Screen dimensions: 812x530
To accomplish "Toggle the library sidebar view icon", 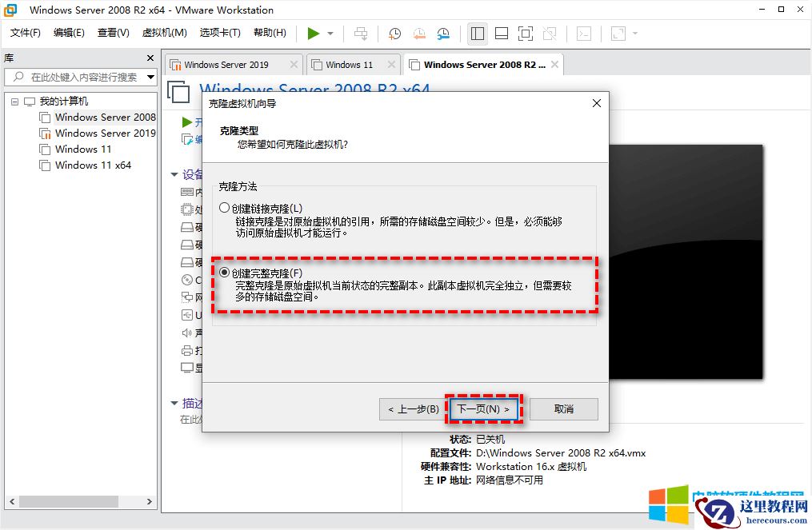I will (477, 34).
